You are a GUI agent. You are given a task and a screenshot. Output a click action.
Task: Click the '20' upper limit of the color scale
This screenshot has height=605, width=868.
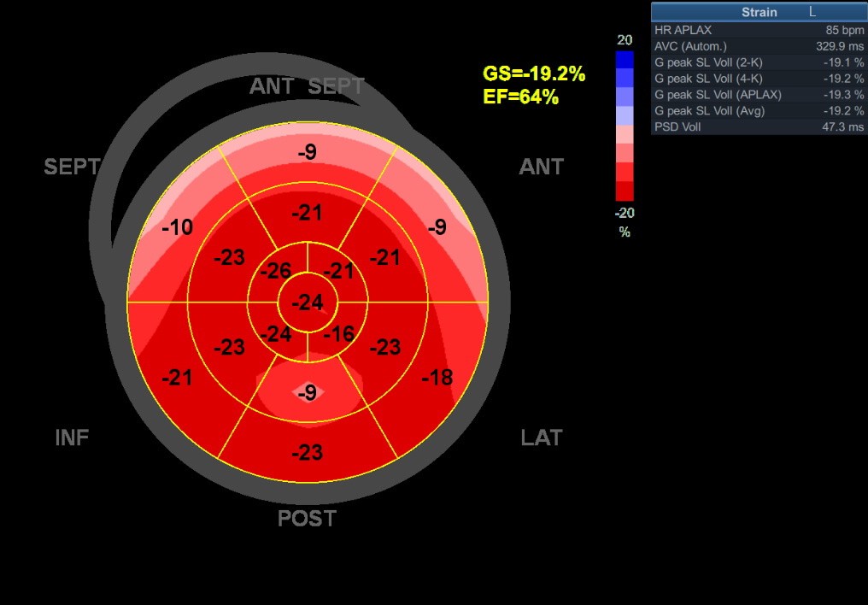coord(625,40)
